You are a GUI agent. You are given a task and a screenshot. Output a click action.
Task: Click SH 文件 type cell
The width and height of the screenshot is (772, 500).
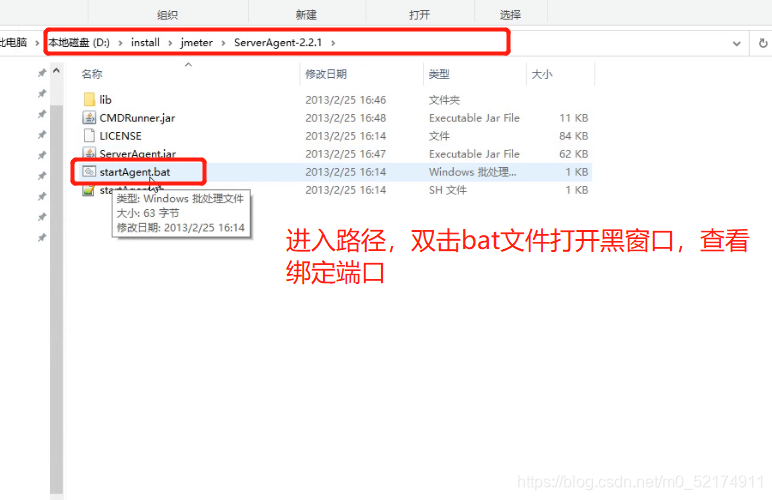[448, 190]
